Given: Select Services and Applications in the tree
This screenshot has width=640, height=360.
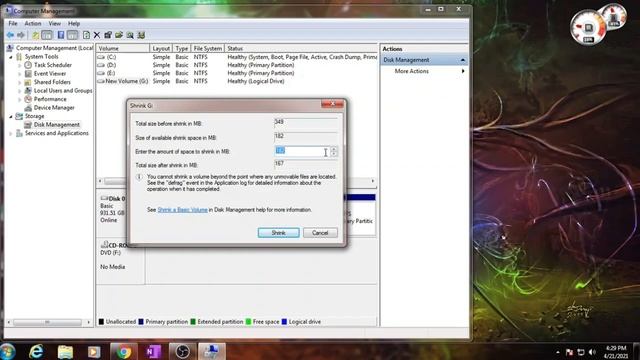Looking at the screenshot, I should pos(56,133).
